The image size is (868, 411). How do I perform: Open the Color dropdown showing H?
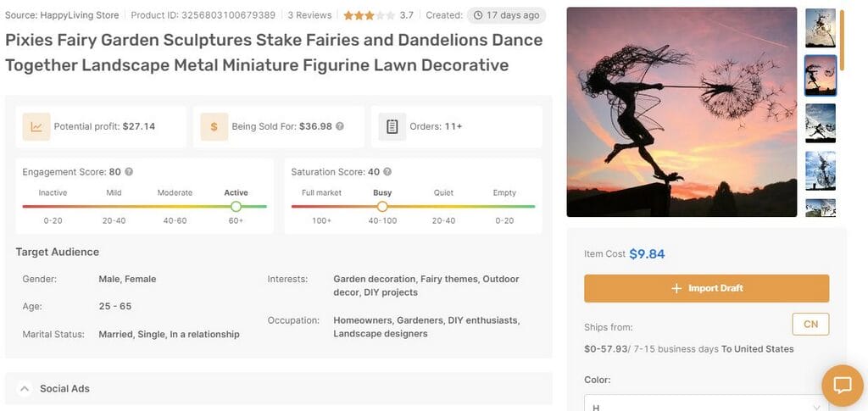[x=706, y=403]
